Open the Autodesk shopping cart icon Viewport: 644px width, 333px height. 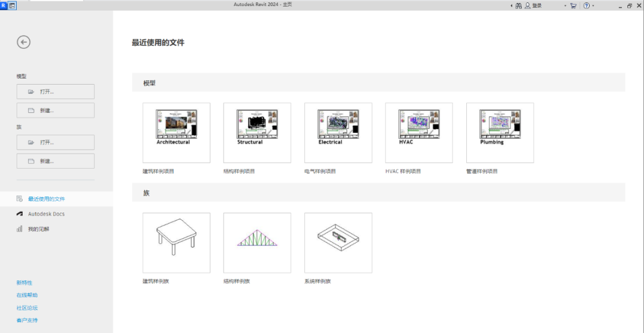tap(573, 5)
